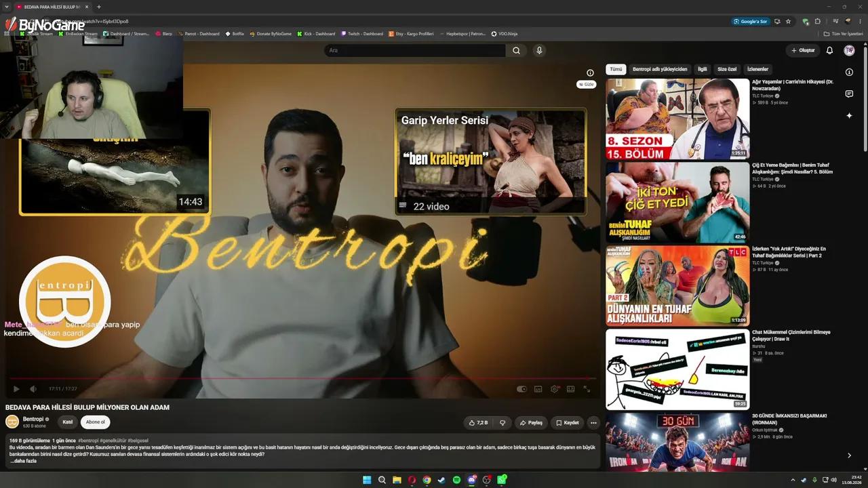Screen dimensions: 868x488
Task: Open Chrome three-dot menu
Action: coord(860,21)
